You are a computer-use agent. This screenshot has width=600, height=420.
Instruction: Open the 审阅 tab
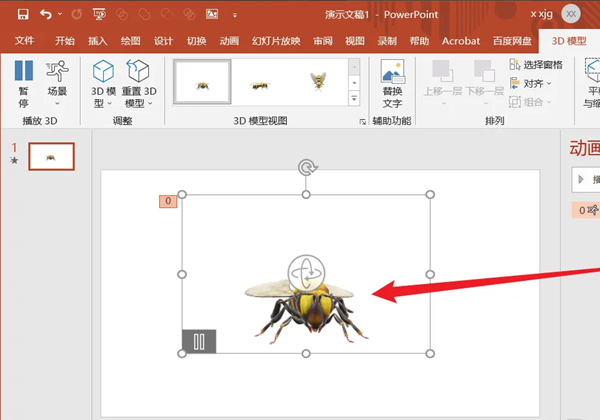tap(323, 41)
